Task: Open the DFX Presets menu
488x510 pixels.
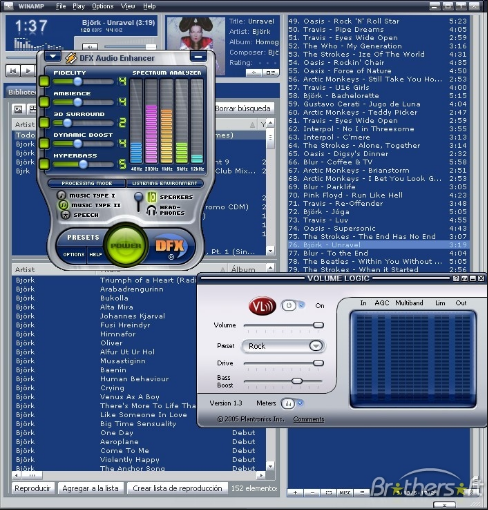Action: [x=83, y=238]
